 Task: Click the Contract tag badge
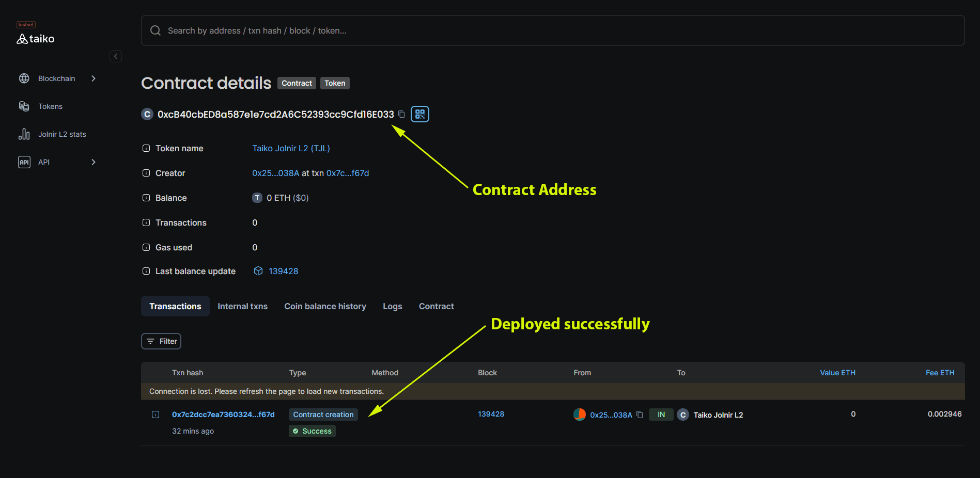tap(297, 83)
